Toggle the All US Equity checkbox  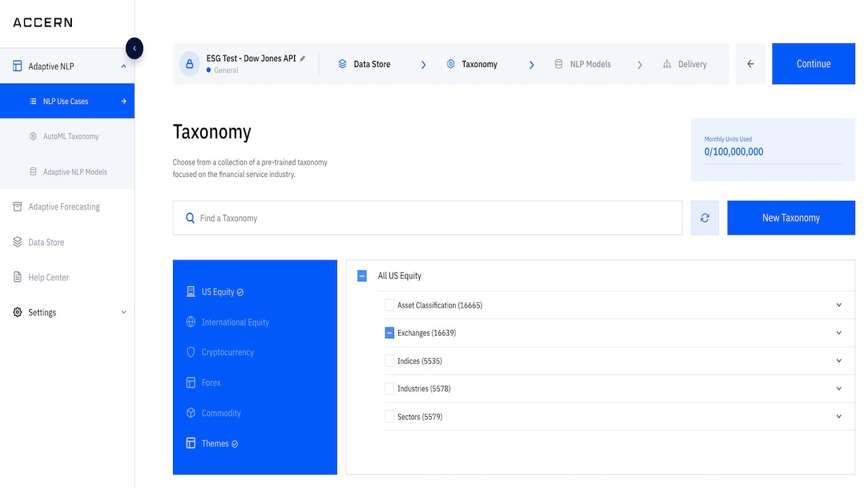point(362,276)
